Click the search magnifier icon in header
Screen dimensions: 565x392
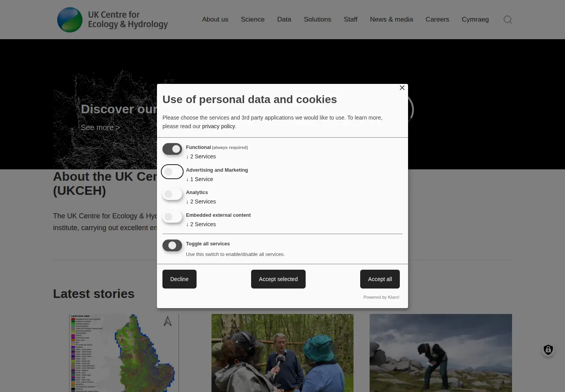tap(508, 20)
